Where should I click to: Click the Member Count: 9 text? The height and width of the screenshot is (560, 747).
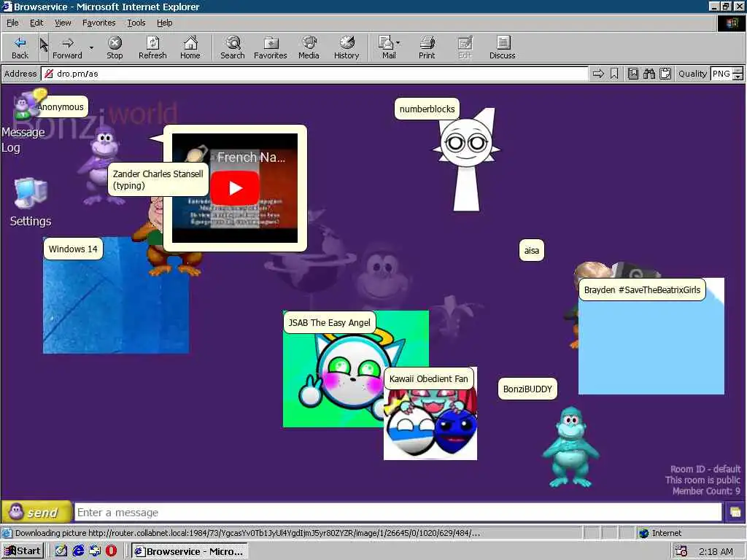click(x=706, y=491)
